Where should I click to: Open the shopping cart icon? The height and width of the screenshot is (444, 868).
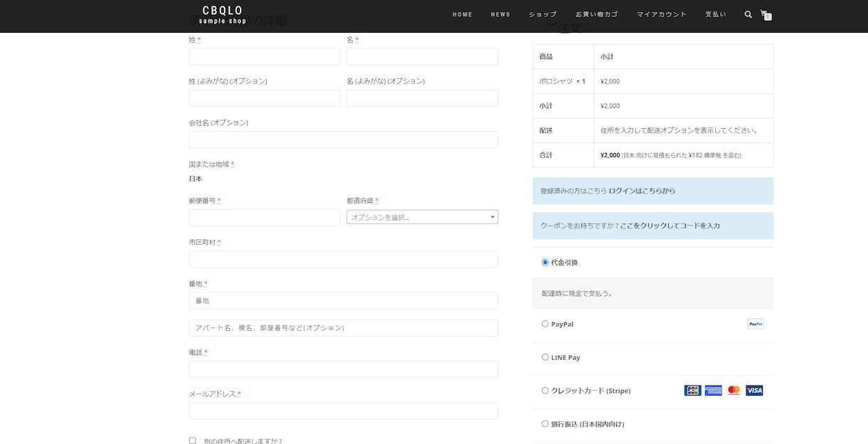pyautogui.click(x=766, y=14)
